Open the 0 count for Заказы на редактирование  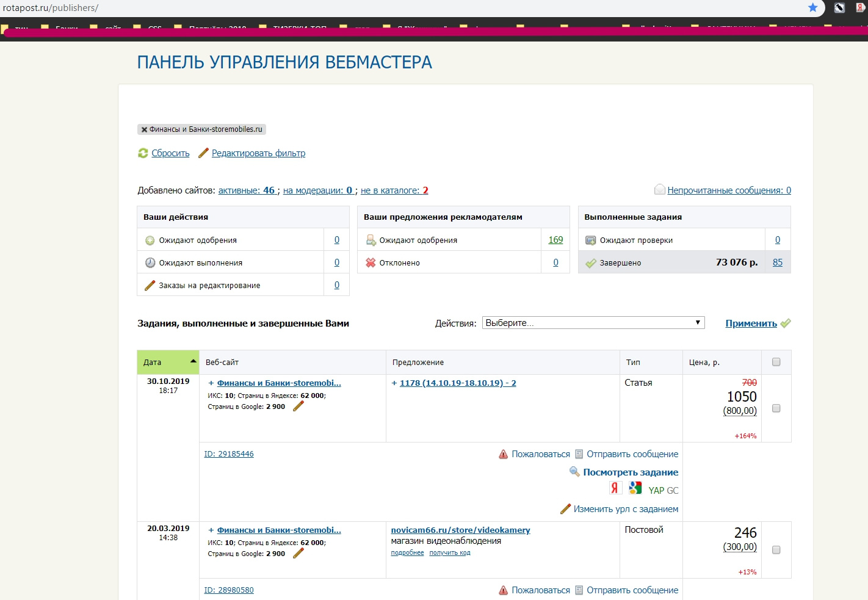pos(337,285)
